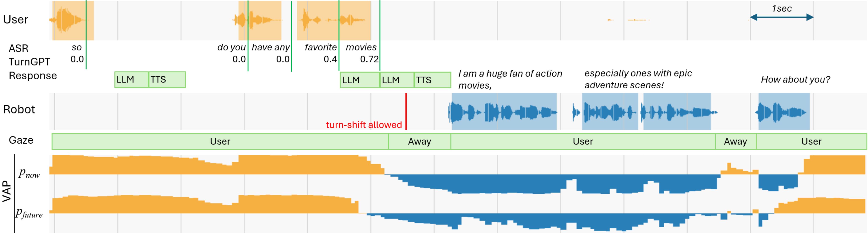
Task: Click the 1sec scale double arrow
Action: (x=782, y=17)
